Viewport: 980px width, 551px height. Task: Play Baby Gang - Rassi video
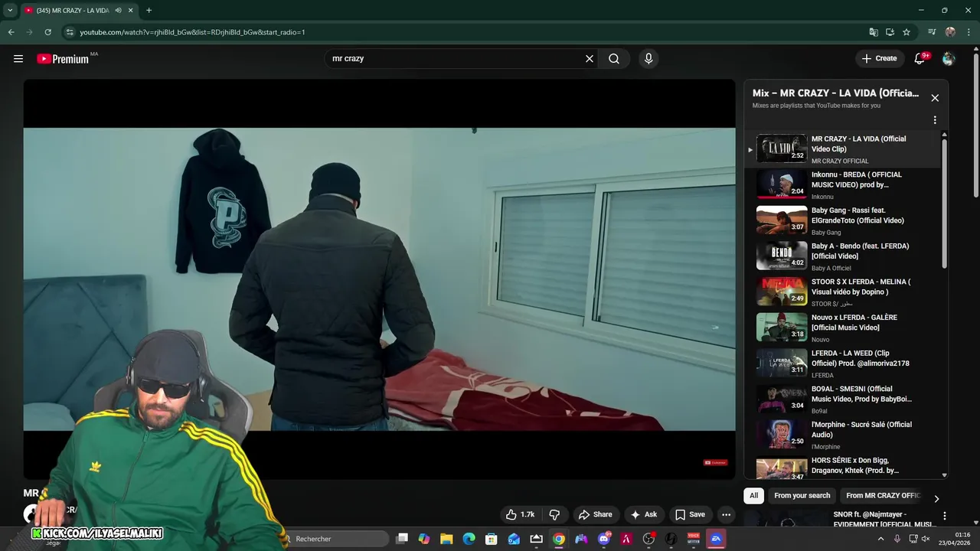pyautogui.click(x=842, y=221)
